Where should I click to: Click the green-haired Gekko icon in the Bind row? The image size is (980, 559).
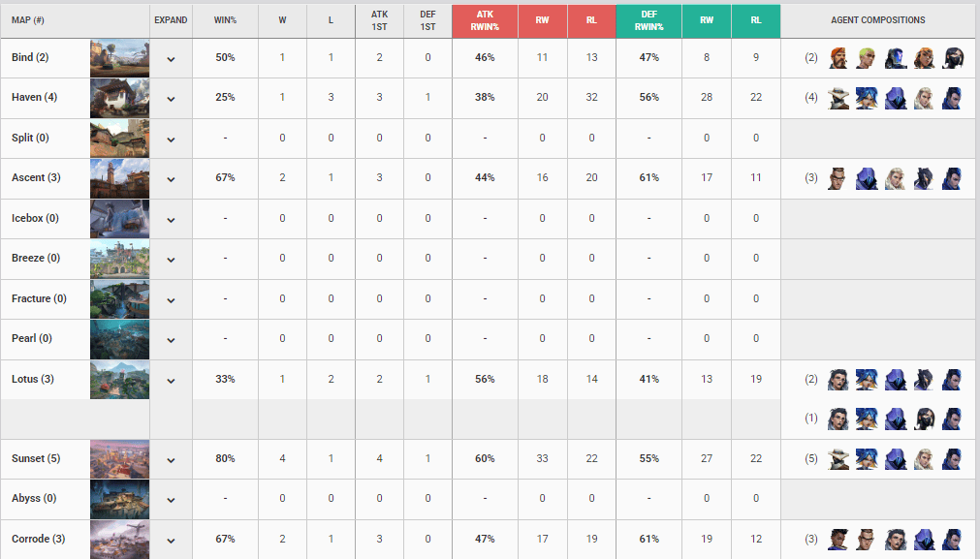[867, 57]
